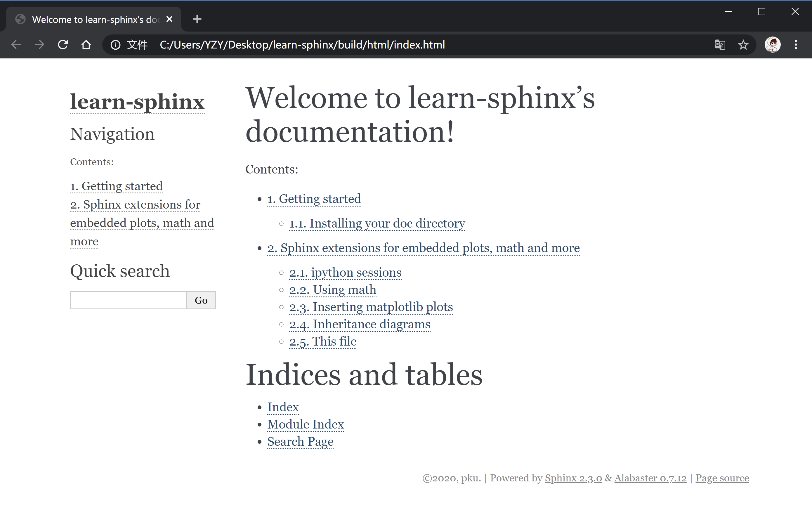The width and height of the screenshot is (812, 522).
Task: Open the browser profile avatar
Action: pos(772,44)
